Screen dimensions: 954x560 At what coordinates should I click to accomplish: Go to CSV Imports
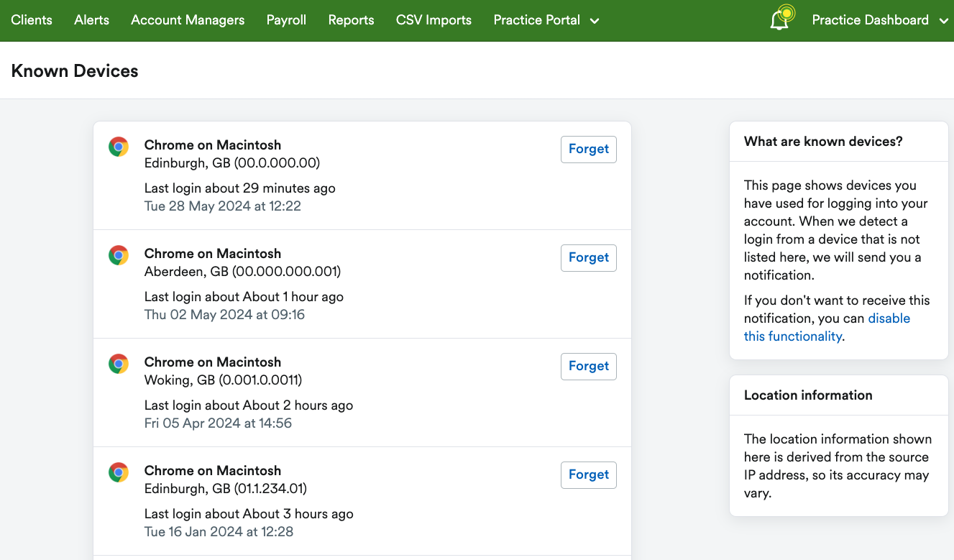[434, 20]
